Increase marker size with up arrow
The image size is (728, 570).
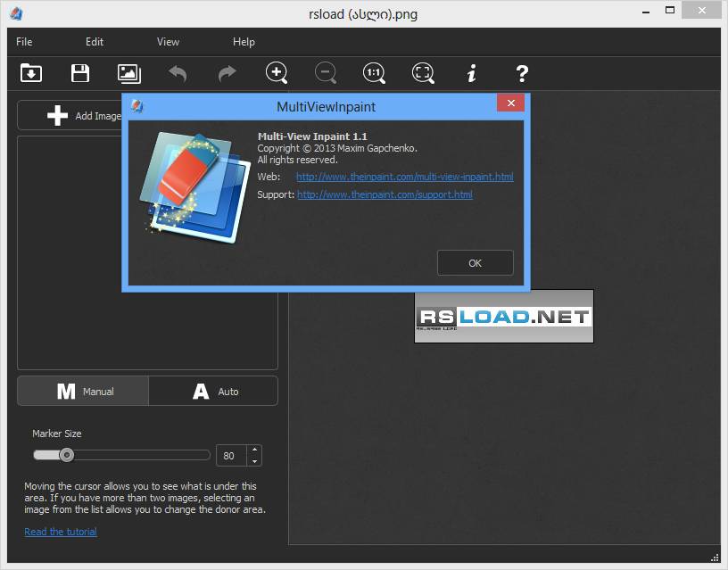tap(254, 450)
